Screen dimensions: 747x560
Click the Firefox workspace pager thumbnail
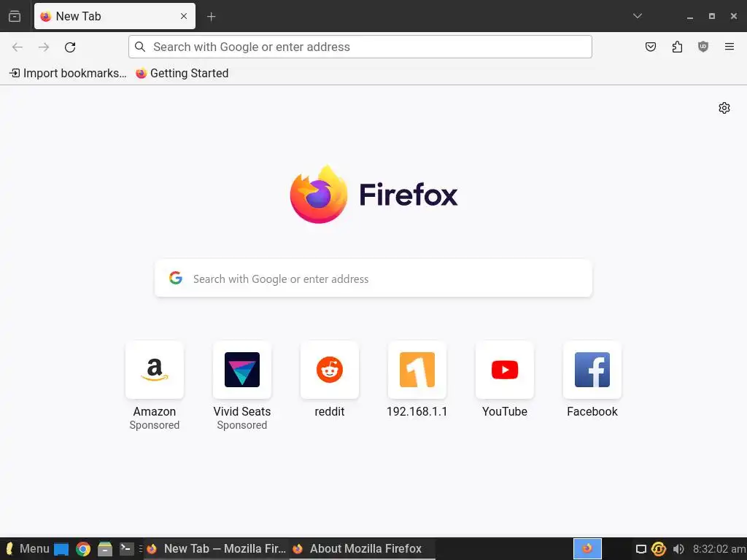[587, 548]
